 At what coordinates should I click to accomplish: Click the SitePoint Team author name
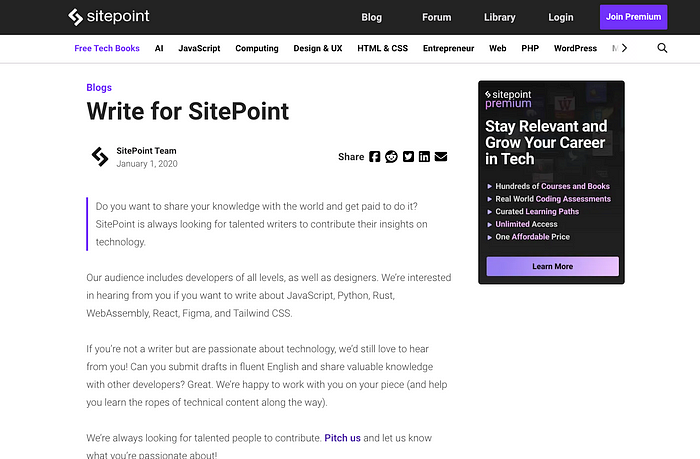click(x=146, y=151)
